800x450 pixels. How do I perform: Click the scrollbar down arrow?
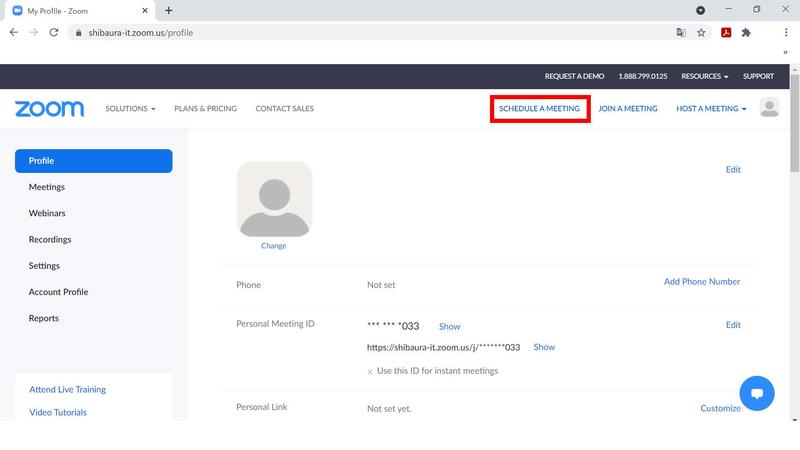(x=794, y=420)
